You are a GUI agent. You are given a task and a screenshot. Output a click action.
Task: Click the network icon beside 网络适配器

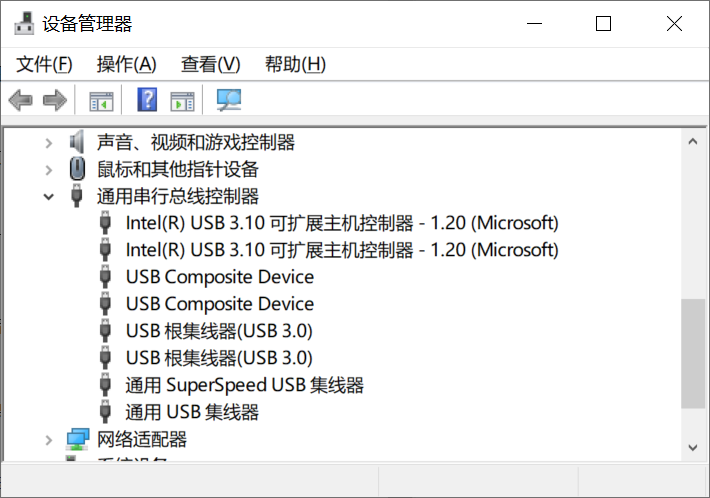[78, 439]
